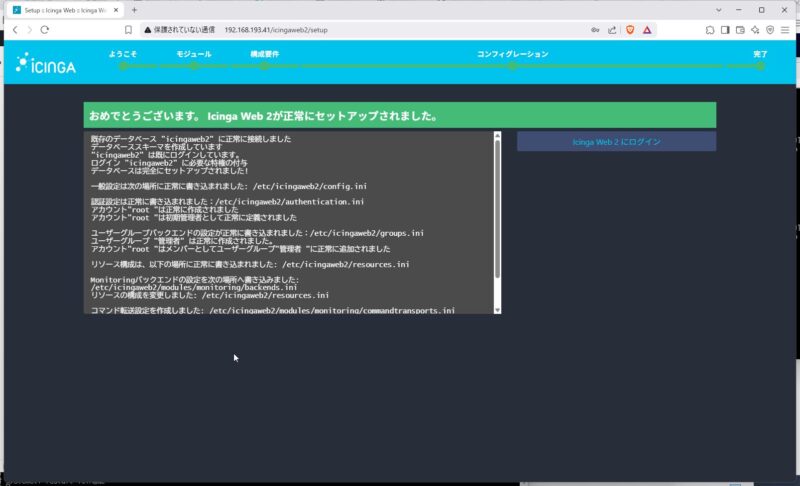Screen dimensions: 800x486
Task: Click the log scrollbar down arrow
Action: point(497,310)
